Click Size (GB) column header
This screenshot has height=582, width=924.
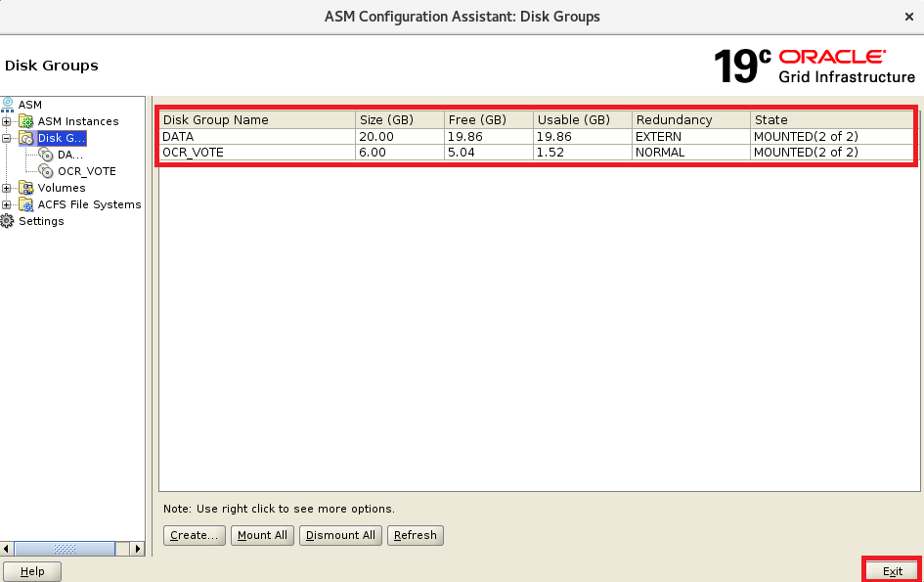coord(400,119)
